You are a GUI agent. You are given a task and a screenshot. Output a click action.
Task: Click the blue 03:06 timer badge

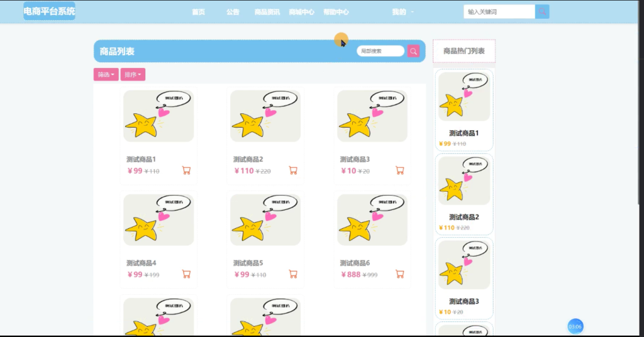click(575, 327)
